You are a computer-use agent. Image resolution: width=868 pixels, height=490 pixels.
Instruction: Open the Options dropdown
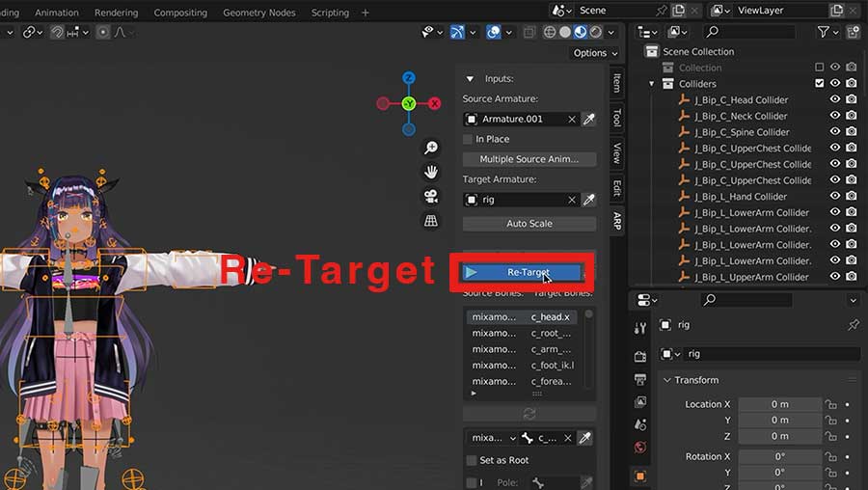click(595, 53)
